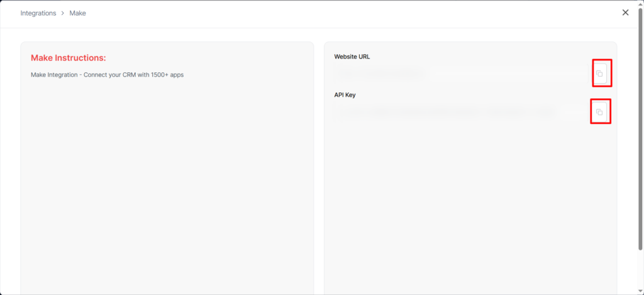This screenshot has width=644, height=295.
Task: Click the breadcrumb chevron separator
Action: click(x=62, y=13)
